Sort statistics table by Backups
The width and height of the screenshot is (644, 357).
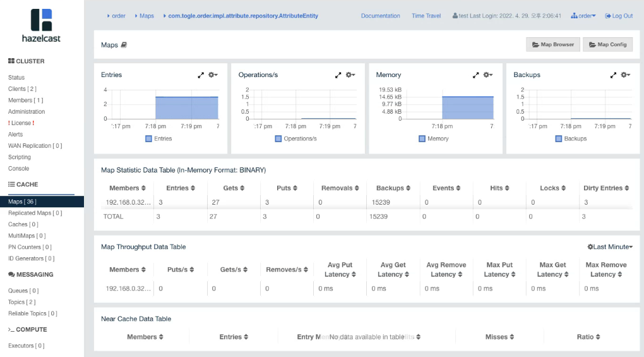[x=393, y=188]
